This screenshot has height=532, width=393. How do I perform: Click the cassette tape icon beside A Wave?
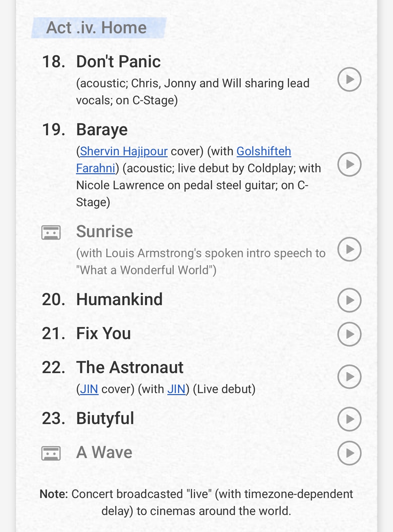point(51,453)
